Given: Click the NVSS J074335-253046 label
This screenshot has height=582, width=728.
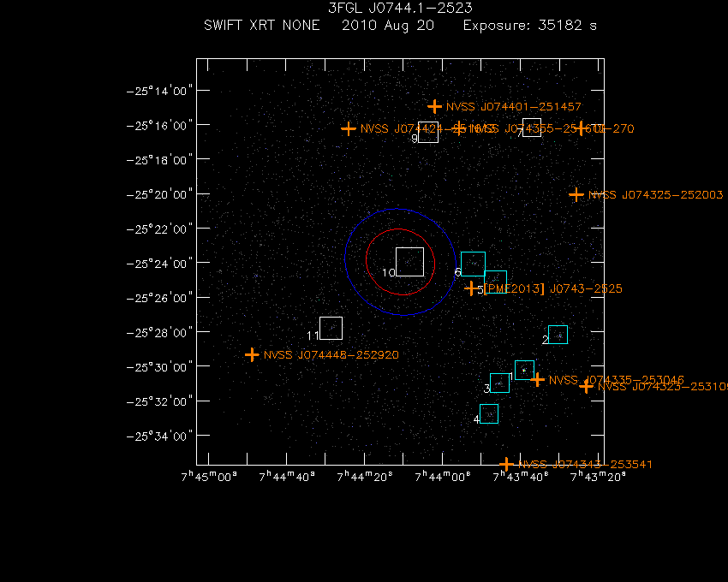Looking at the screenshot, I should tap(616, 380).
